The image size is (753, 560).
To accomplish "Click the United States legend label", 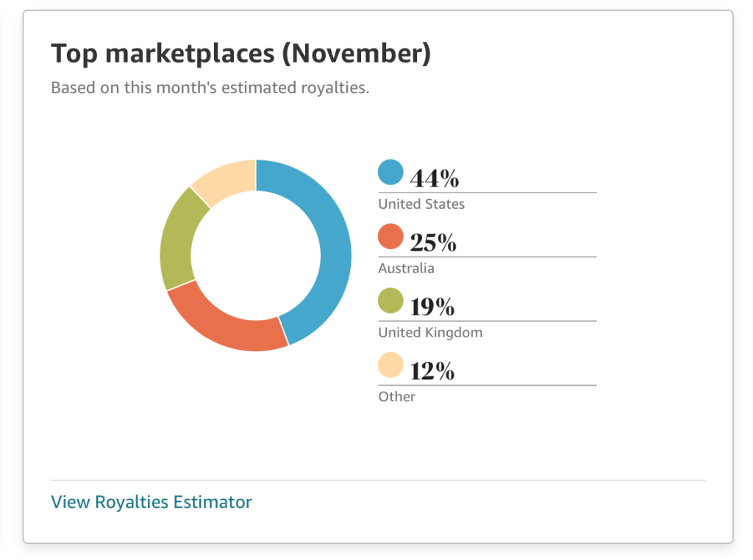I will (421, 204).
